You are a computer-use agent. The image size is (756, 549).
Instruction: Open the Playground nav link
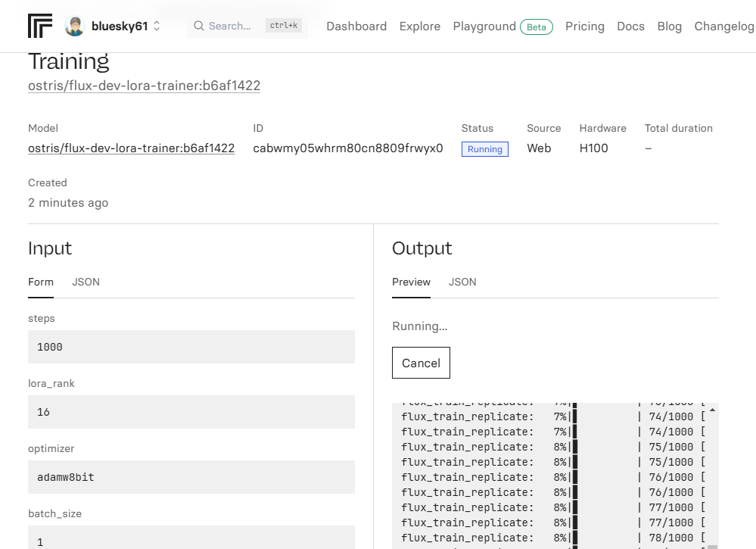click(484, 26)
